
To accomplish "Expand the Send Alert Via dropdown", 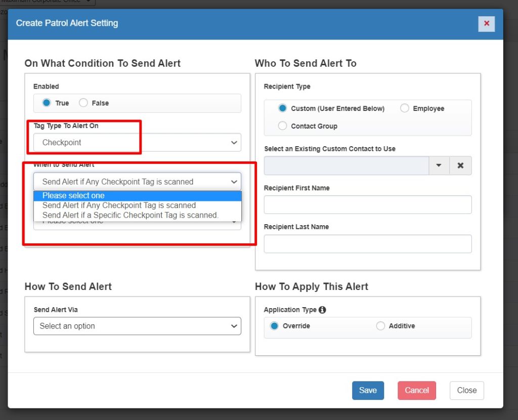I will coord(137,326).
